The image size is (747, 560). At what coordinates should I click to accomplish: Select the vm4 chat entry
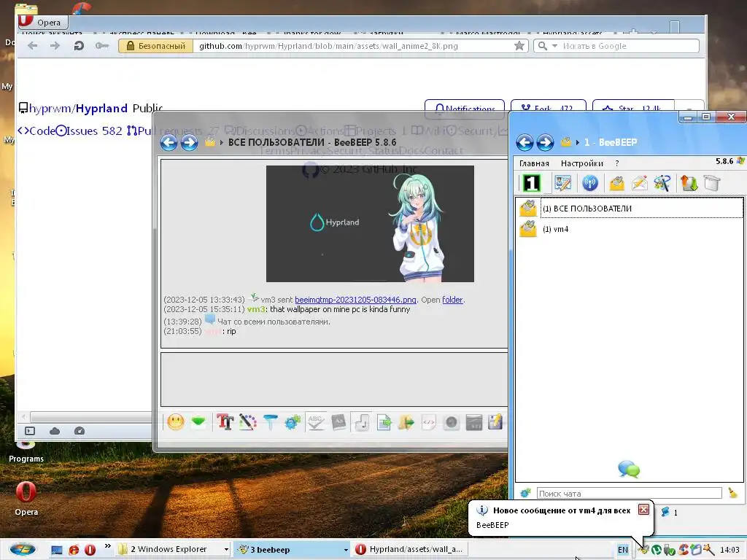(631, 229)
